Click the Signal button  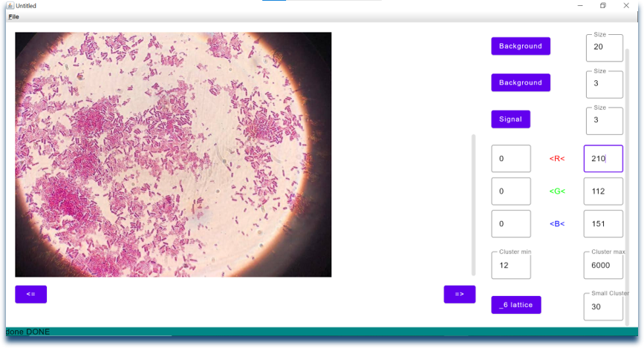(510, 119)
